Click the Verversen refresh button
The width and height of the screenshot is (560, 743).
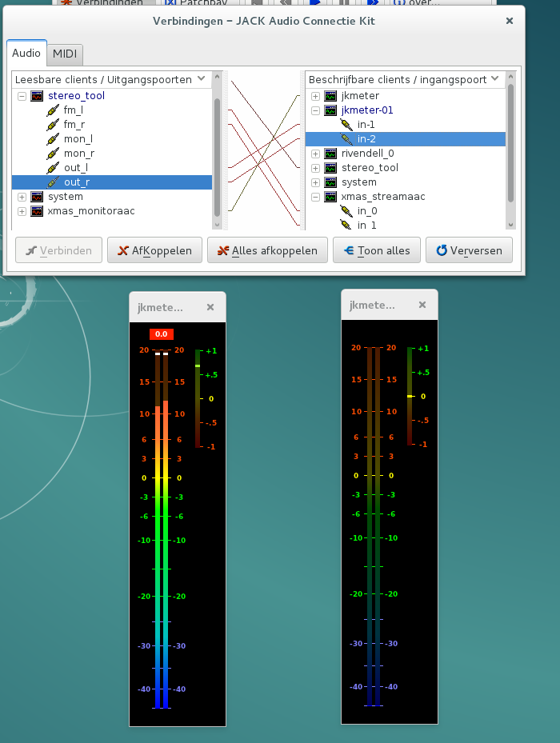469,250
